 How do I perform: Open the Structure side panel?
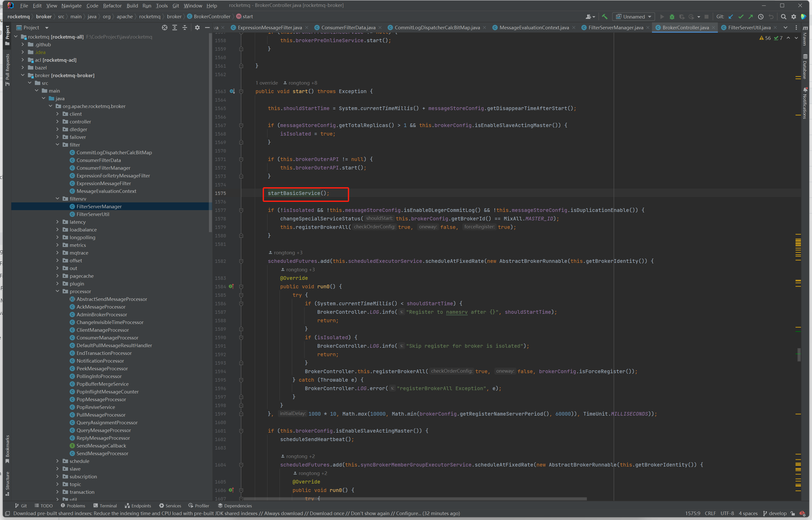tap(7, 483)
